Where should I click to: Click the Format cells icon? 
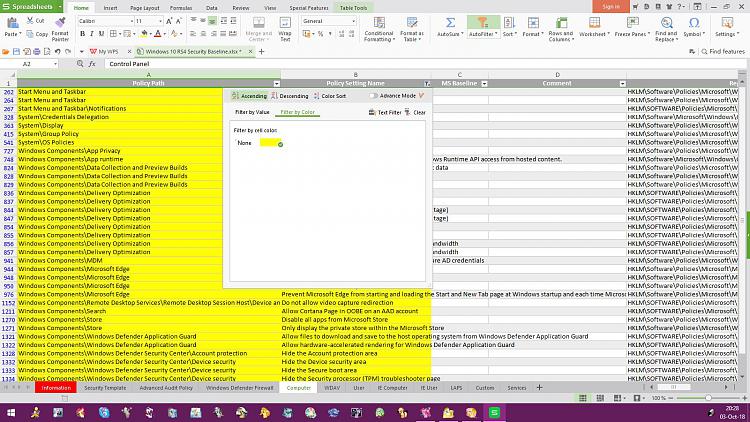tap(533, 22)
